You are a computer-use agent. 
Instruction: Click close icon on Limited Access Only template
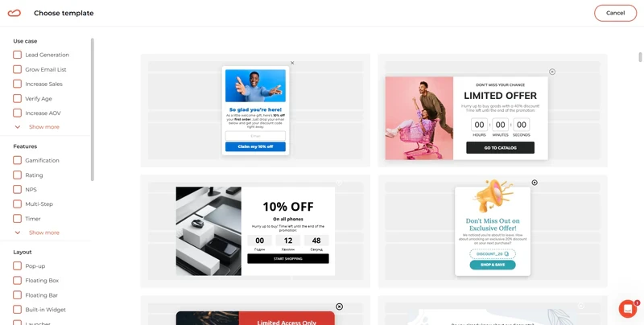point(339,306)
